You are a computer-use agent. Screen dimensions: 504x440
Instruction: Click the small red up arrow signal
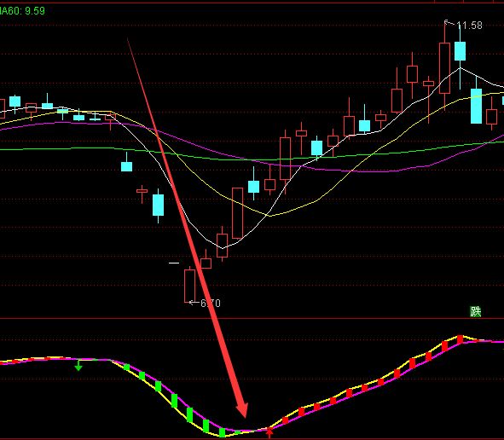click(269, 433)
